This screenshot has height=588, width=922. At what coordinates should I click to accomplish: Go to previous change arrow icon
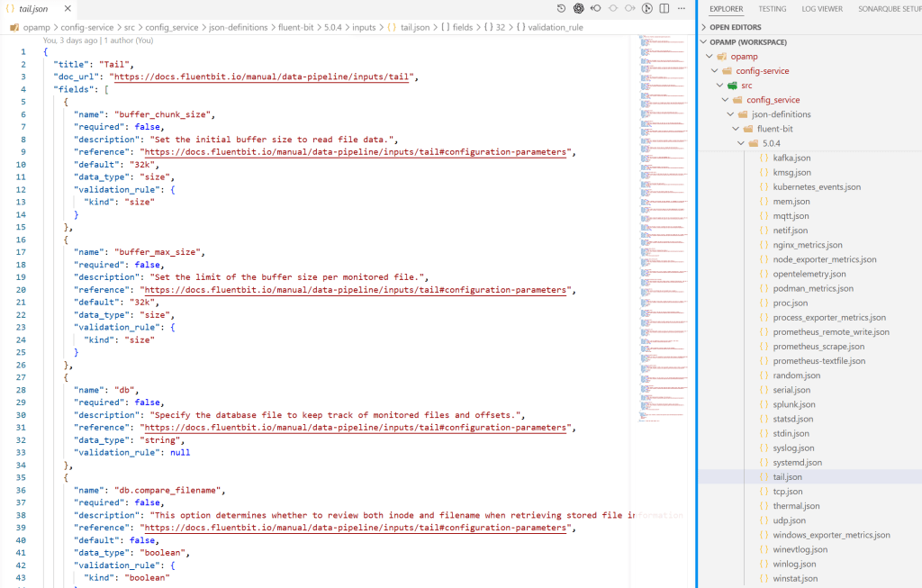click(596, 8)
